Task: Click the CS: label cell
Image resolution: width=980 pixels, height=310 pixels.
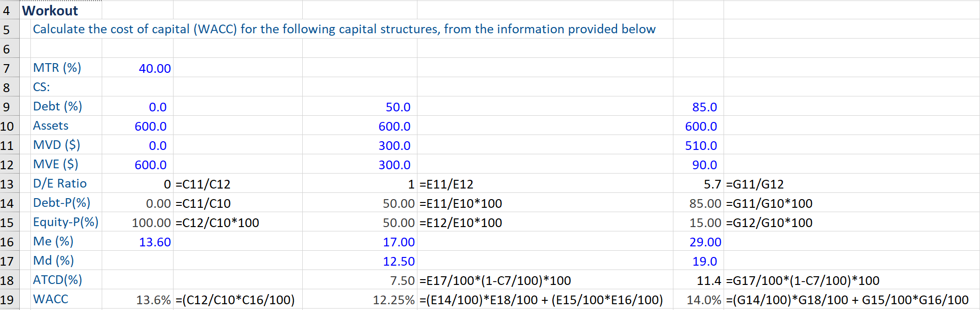Action: point(41,87)
